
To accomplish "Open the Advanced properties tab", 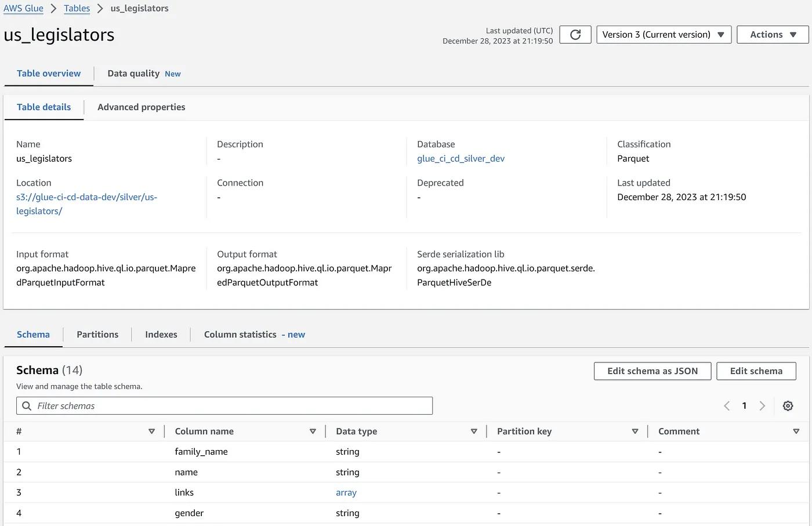I will (142, 107).
